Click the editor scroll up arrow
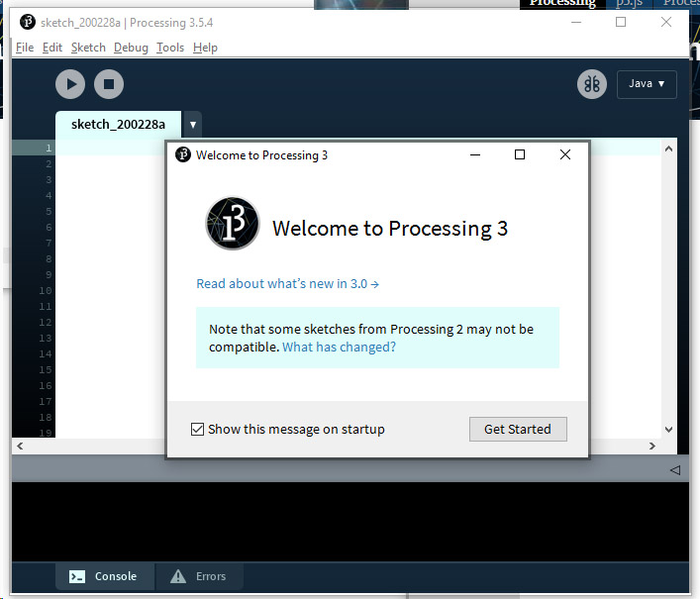Image resolution: width=700 pixels, height=599 pixels. (x=668, y=149)
